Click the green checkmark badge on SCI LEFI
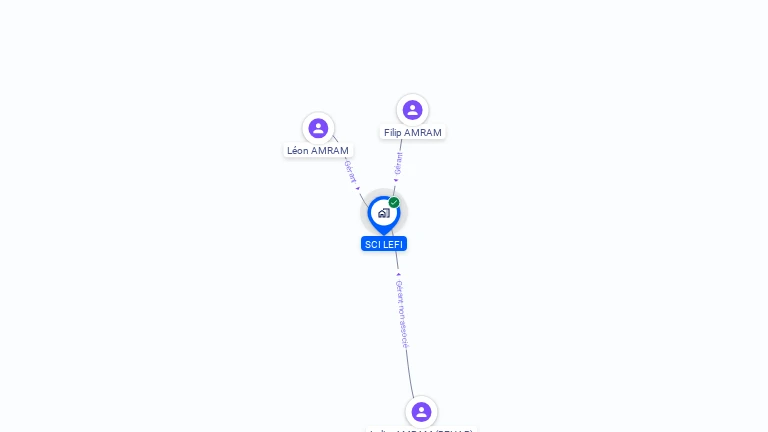Viewport: 768px width, 432px height. [x=394, y=202]
